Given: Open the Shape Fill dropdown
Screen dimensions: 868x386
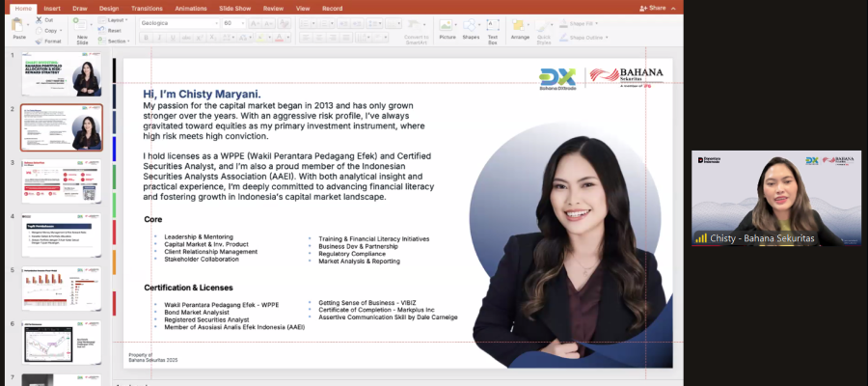Looking at the screenshot, I should pos(578,23).
